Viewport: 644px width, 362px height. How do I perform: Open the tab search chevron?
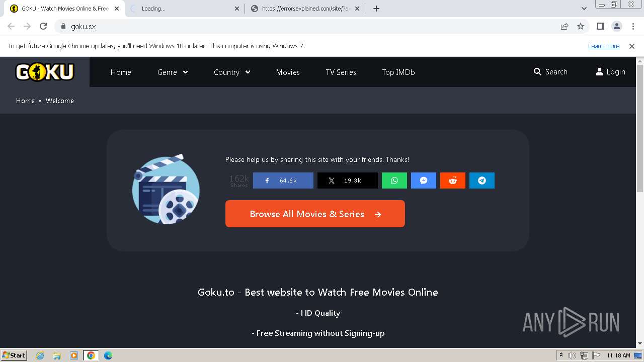pyautogui.click(x=584, y=9)
